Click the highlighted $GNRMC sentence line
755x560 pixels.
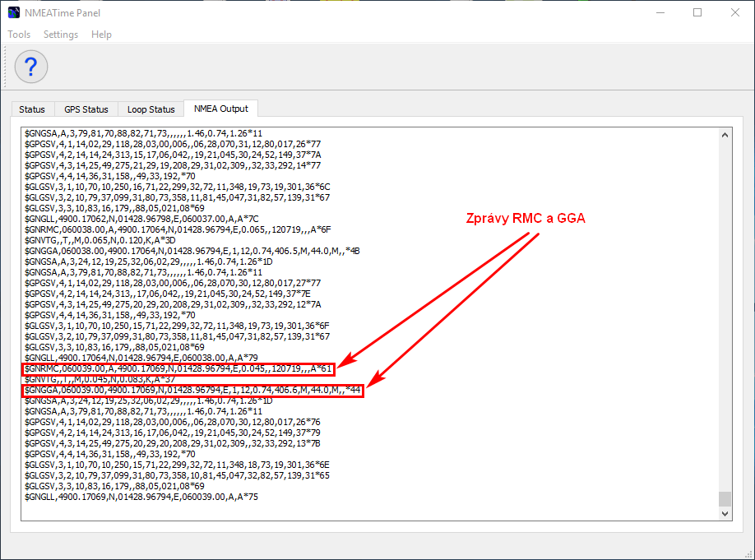[x=178, y=368]
